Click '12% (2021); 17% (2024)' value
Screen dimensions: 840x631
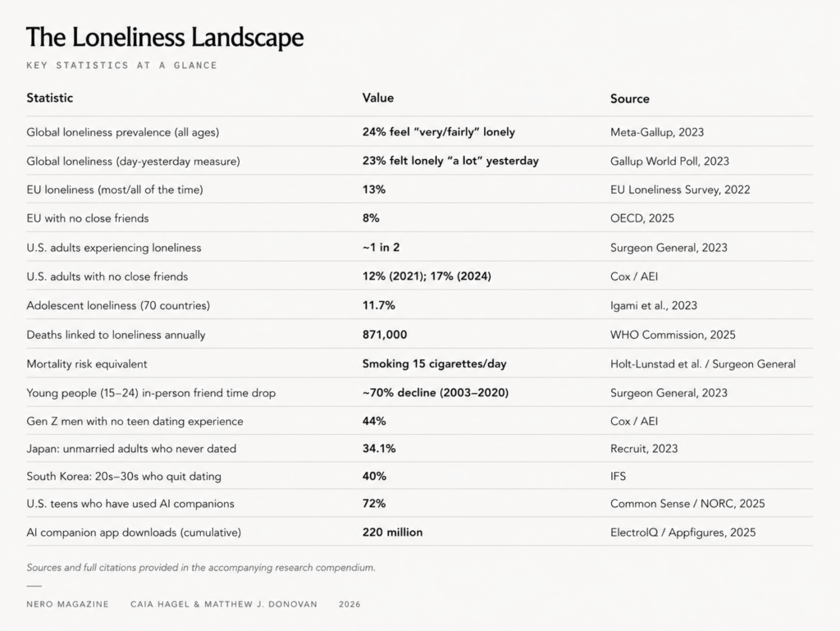pos(427,277)
